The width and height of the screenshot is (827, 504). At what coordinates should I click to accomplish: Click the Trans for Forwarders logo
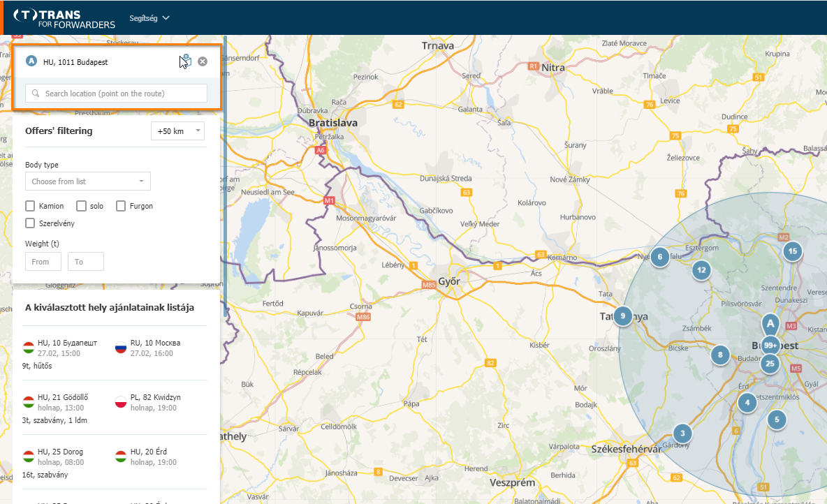click(64, 18)
